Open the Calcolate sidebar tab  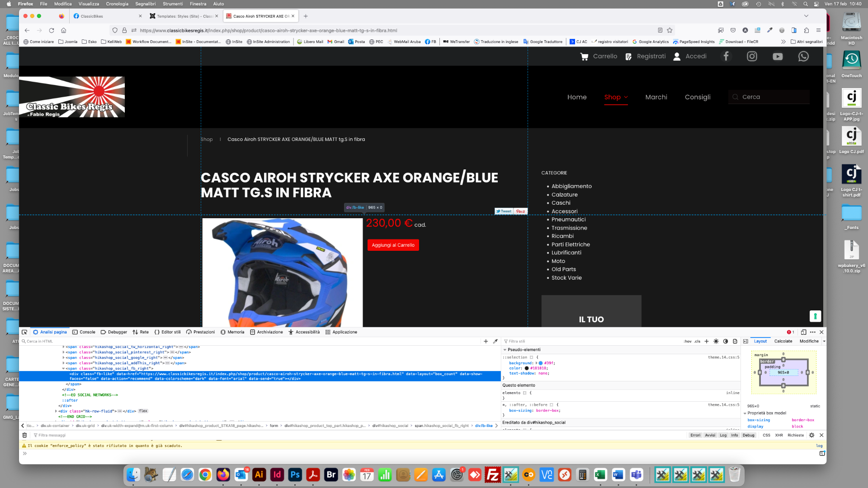tap(783, 341)
